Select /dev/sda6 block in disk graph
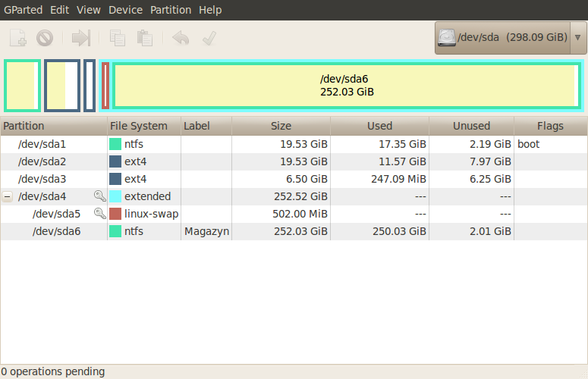Screen dimensions: 588x379 pyautogui.click(x=347, y=85)
